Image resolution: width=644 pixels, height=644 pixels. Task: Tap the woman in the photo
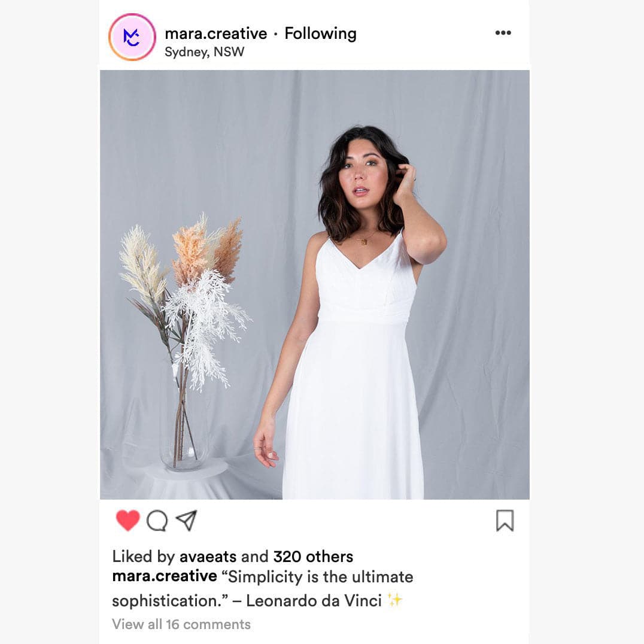click(x=353, y=312)
